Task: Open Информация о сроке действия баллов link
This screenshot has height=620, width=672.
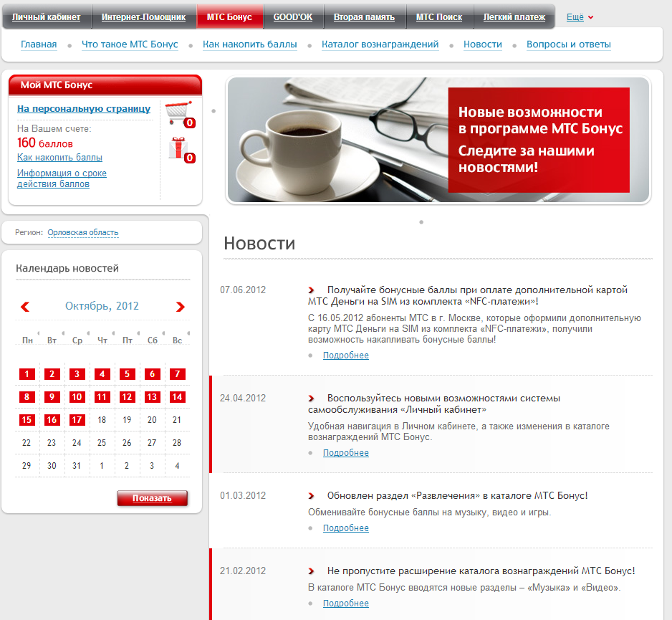Action: click(x=62, y=178)
